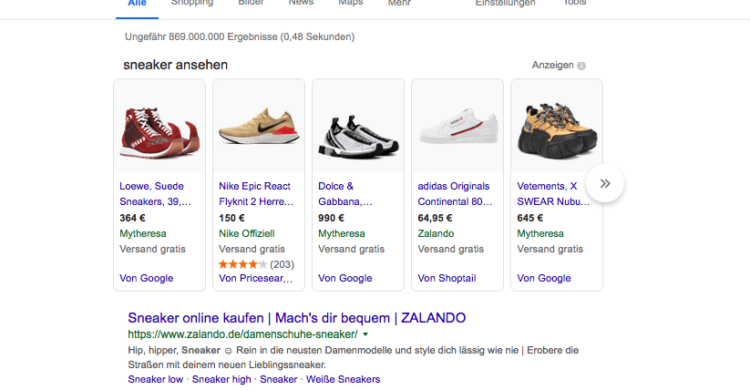Open the Weiße Sneakers sitelink
The width and height of the screenshot is (750, 390).
coord(343,379)
